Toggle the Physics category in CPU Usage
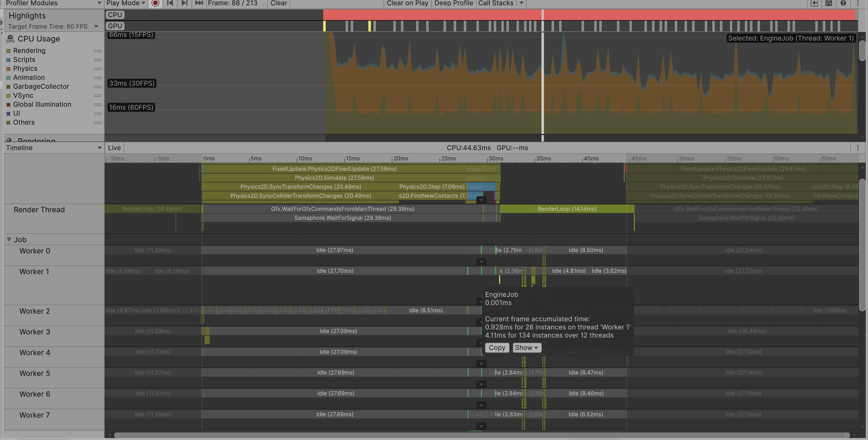The width and height of the screenshot is (868, 440). [x=8, y=69]
